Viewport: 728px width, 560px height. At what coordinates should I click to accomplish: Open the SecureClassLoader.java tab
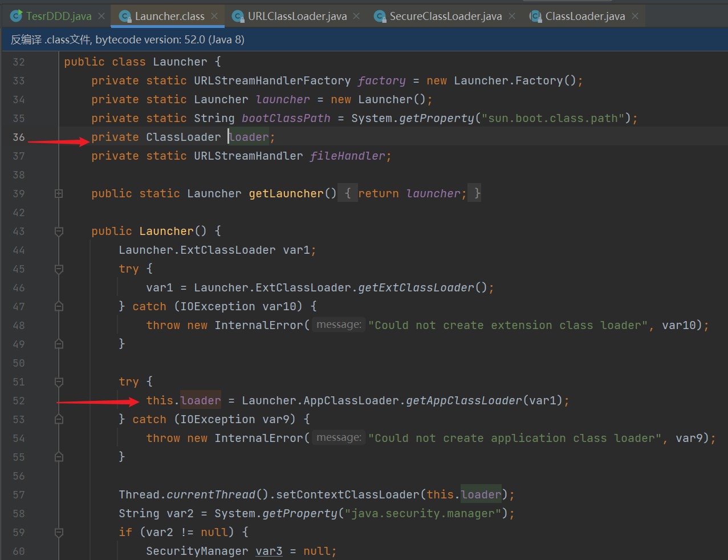coord(445,16)
